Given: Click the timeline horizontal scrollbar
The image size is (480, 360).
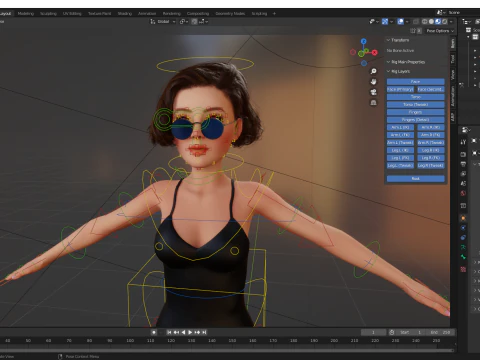Looking at the screenshot, I should click(x=227, y=350).
